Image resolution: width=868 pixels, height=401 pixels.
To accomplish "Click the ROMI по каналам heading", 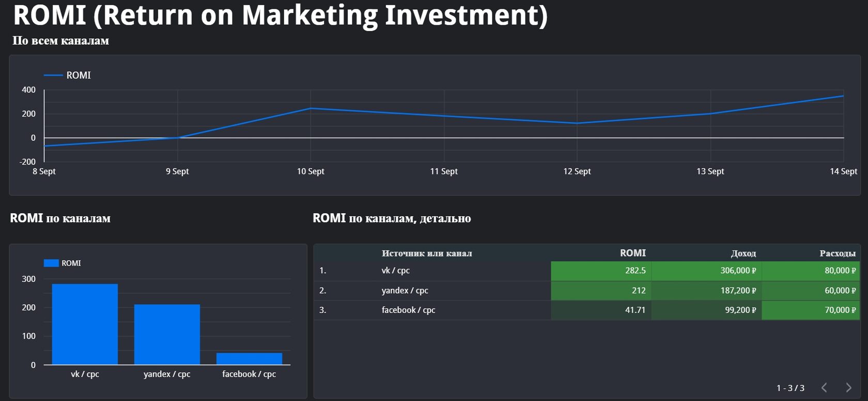I will 60,218.
